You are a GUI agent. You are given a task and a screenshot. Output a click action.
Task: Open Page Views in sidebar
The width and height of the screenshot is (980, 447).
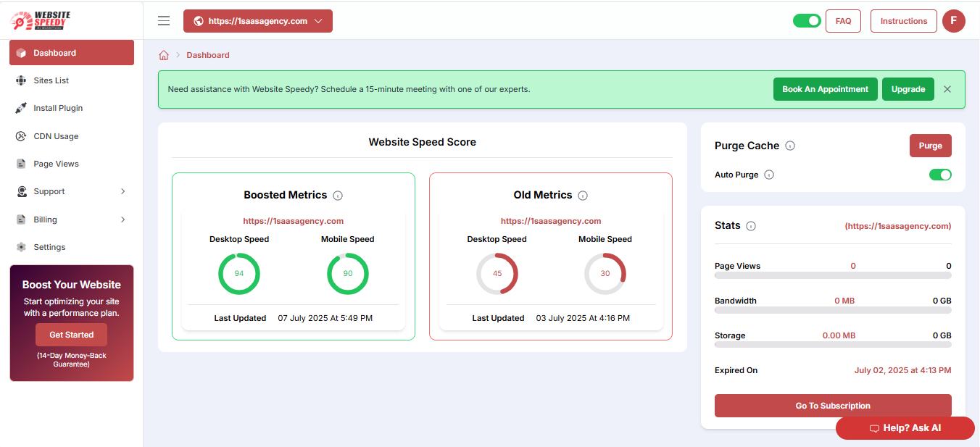click(x=72, y=164)
